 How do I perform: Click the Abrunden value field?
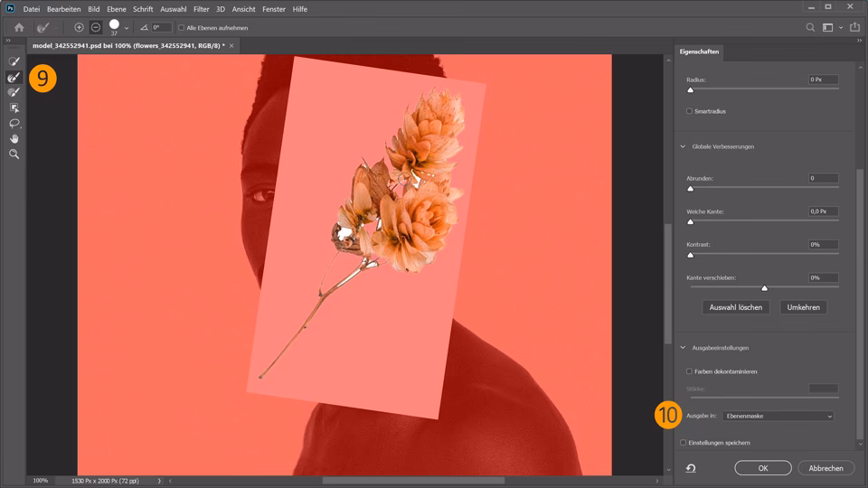point(823,178)
